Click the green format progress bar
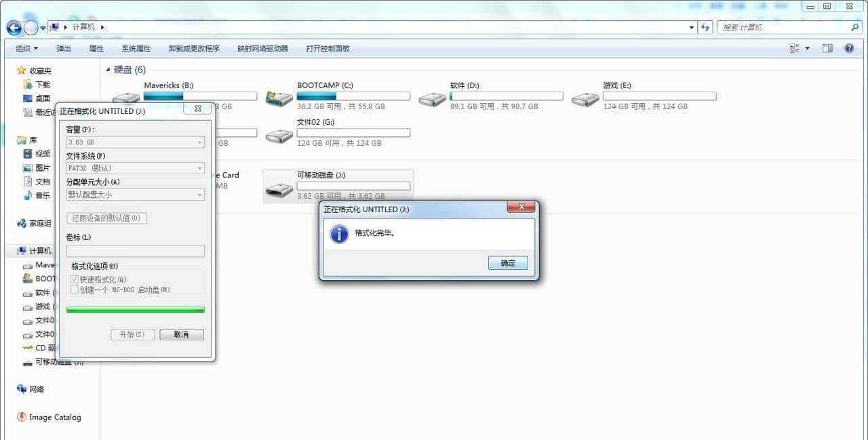The width and height of the screenshot is (868, 440). click(x=135, y=309)
